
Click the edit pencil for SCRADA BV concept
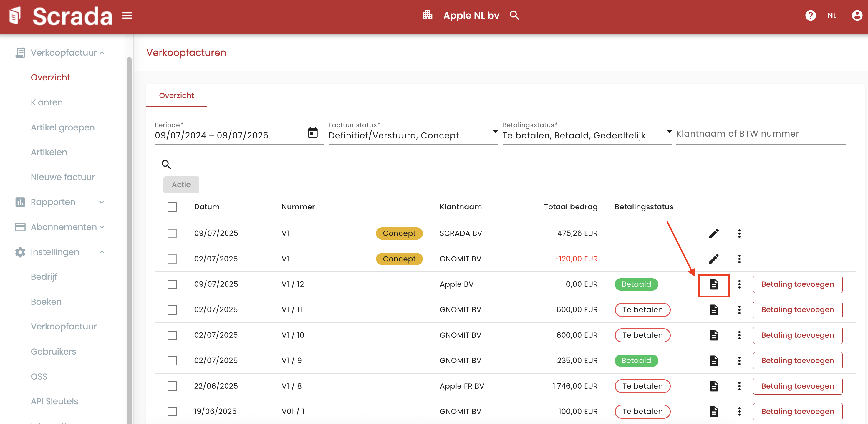click(713, 233)
